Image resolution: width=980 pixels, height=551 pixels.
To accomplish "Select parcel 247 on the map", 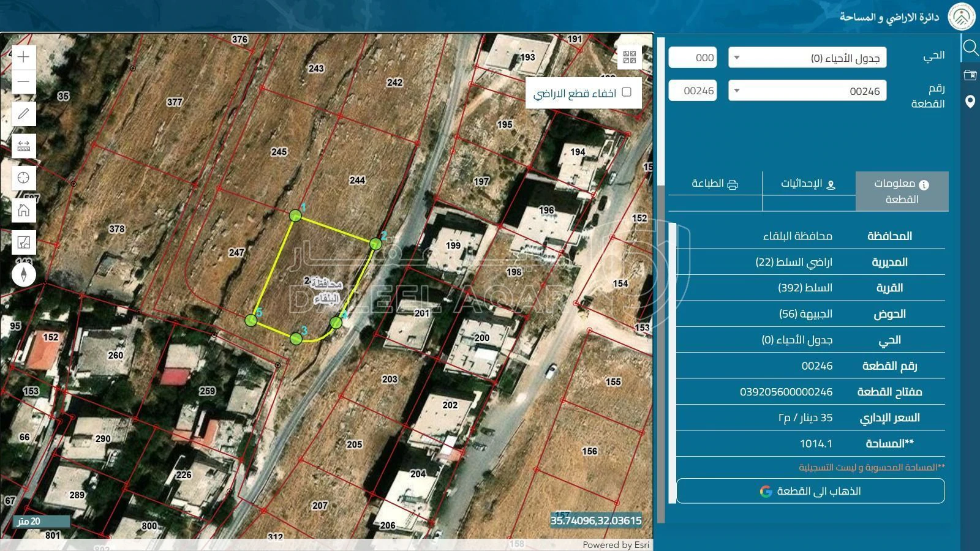I will tap(236, 252).
